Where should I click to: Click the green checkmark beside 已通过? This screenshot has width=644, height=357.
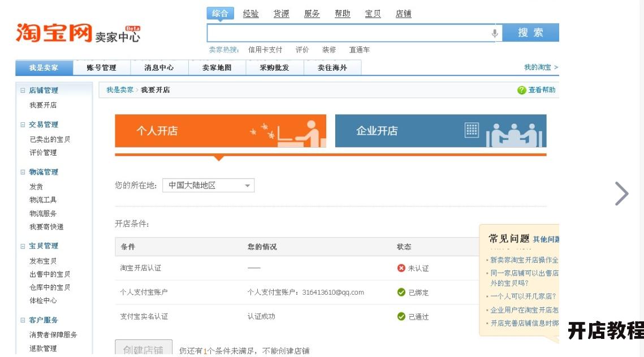pyautogui.click(x=401, y=316)
